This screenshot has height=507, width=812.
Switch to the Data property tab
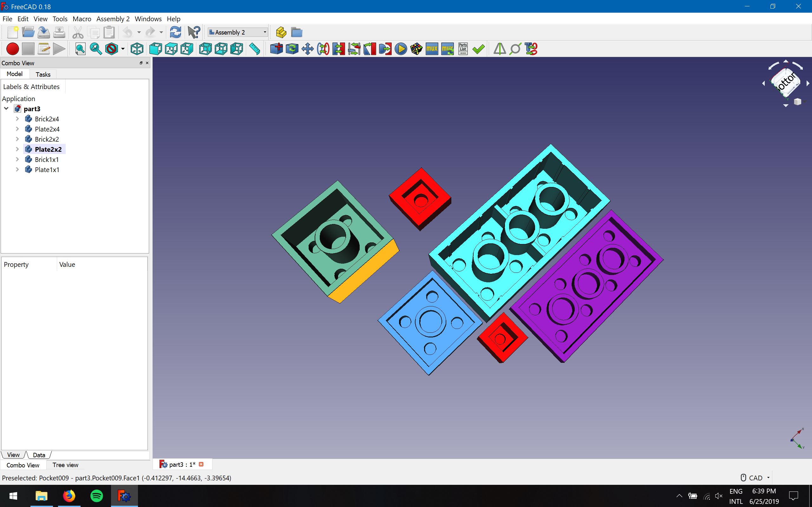pos(39,455)
